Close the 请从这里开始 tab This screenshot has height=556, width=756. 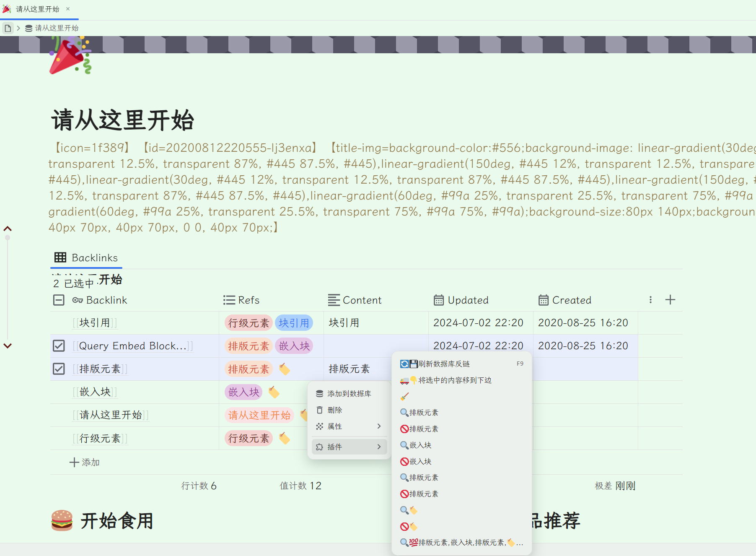[68, 9]
